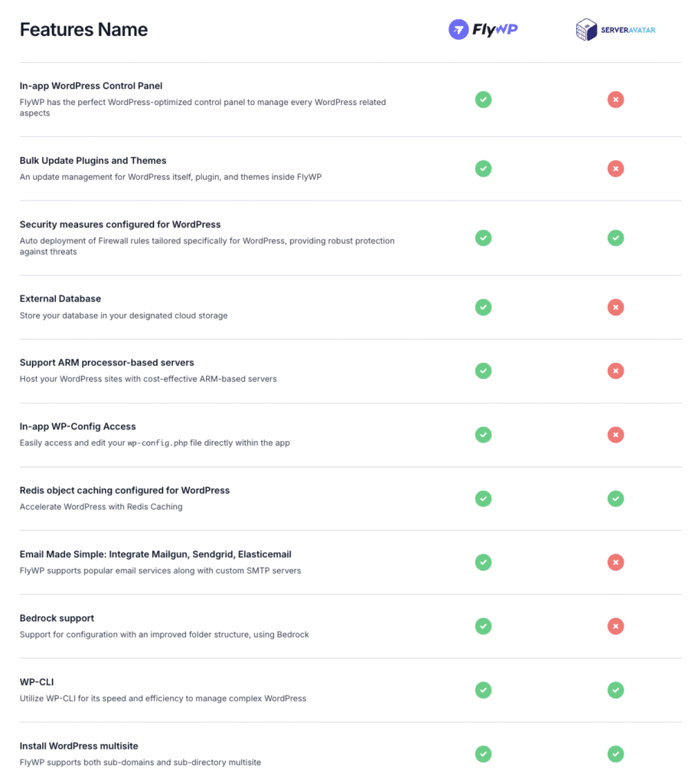Click ServerAvatar red cross for In-app WP-Config Access

point(615,435)
